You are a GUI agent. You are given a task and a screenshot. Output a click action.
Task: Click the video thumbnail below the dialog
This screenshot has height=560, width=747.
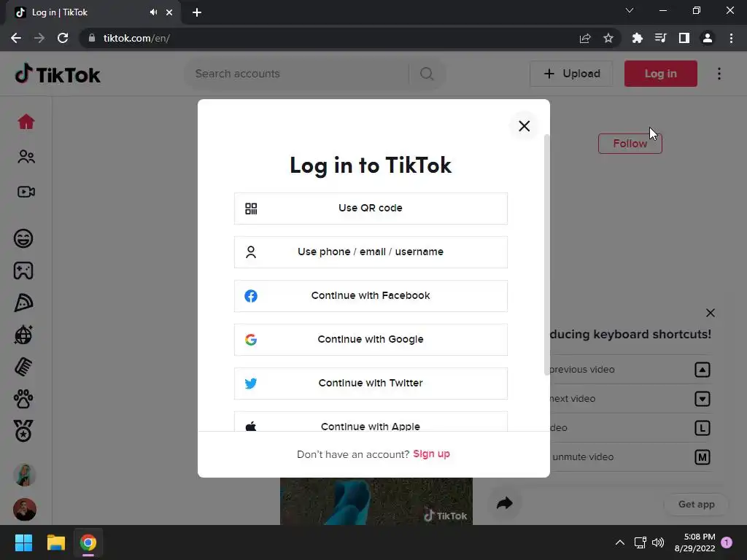(376, 501)
